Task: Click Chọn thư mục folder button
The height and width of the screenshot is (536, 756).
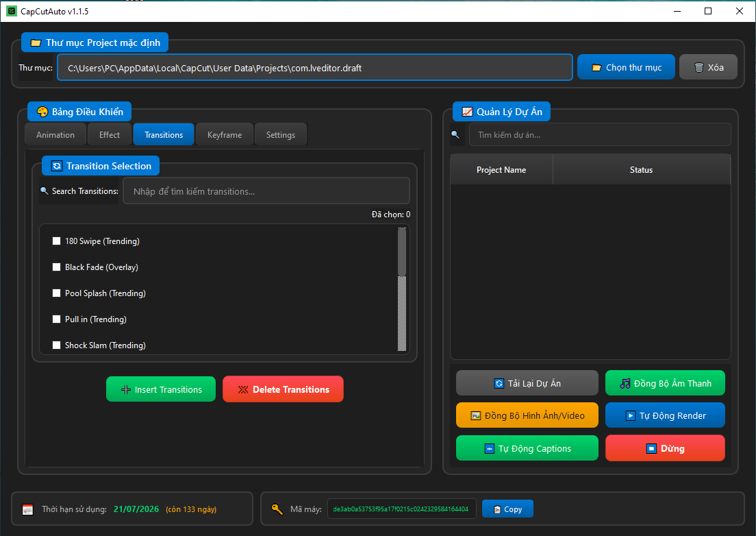Action: [626, 67]
